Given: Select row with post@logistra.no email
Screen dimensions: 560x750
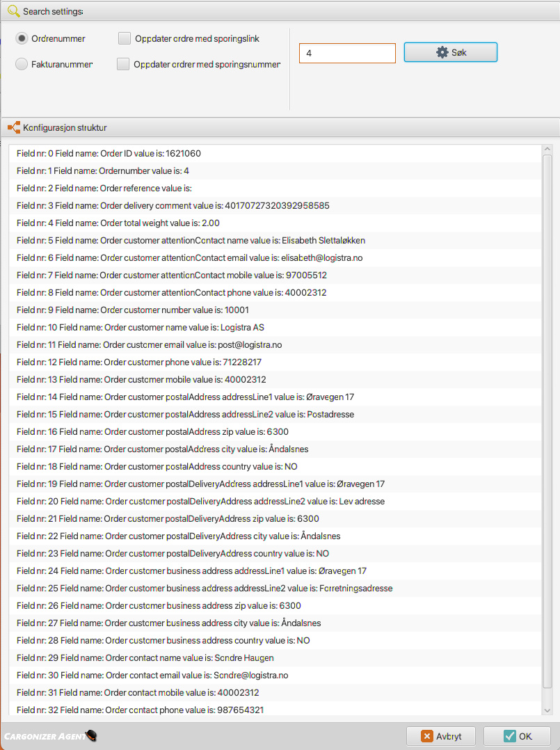Looking at the screenshot, I should tap(275, 345).
